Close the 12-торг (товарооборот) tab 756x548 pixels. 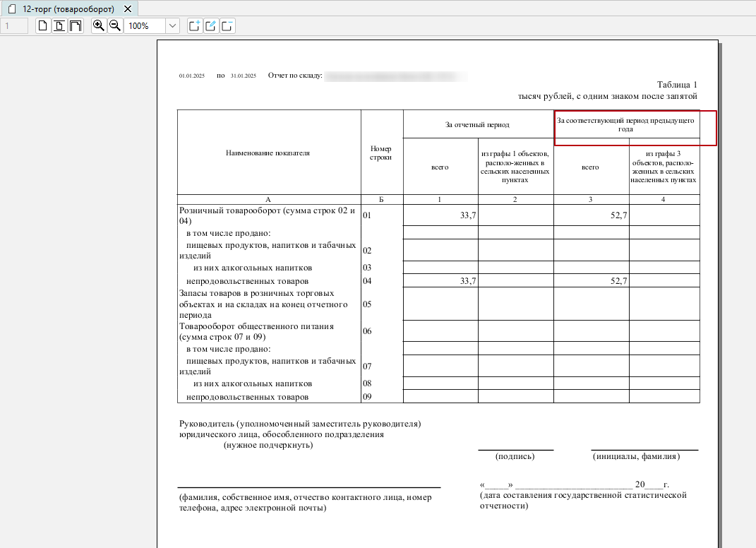pos(127,8)
